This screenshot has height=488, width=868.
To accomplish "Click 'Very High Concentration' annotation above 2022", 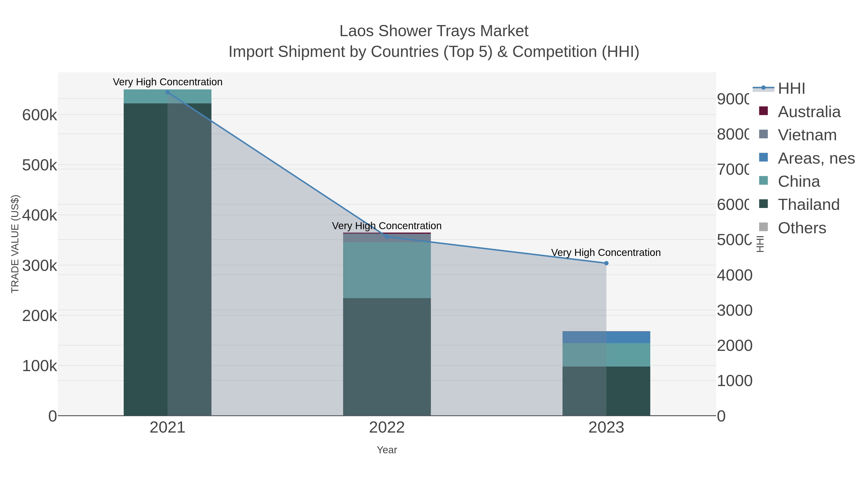I will point(387,226).
